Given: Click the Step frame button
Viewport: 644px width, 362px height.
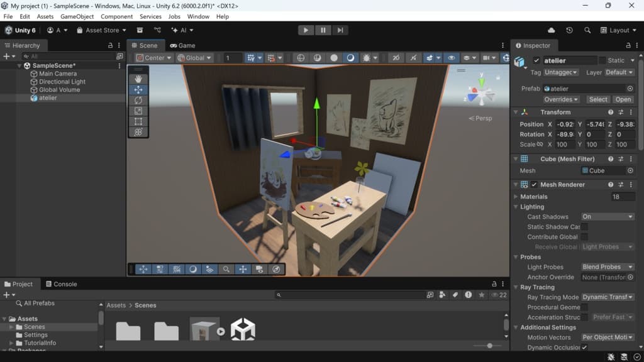Looking at the screenshot, I should coord(340,30).
